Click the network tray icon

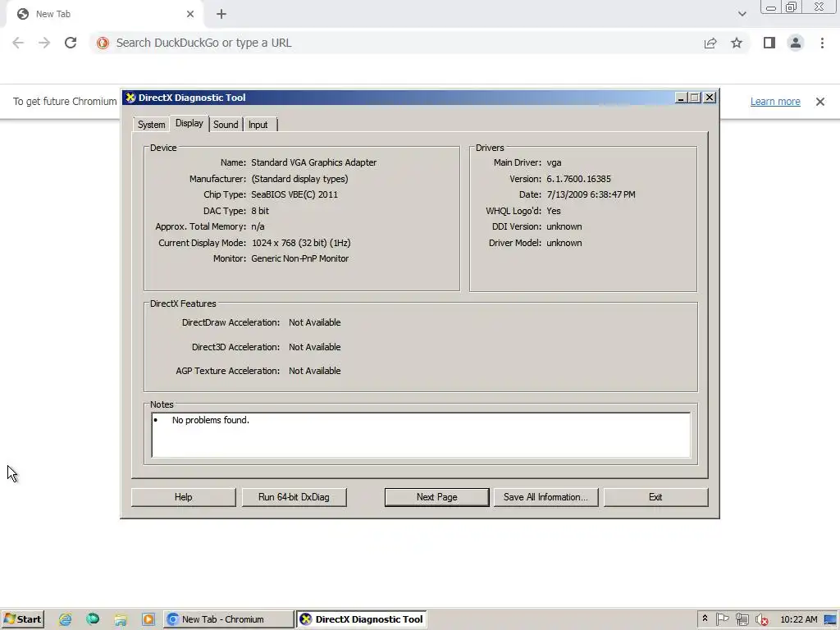(x=742, y=619)
